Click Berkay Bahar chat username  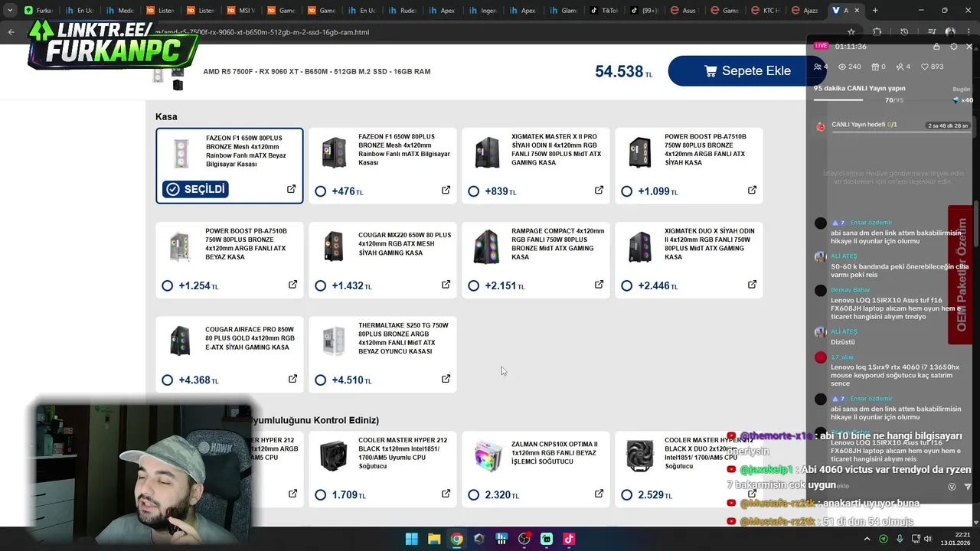851,290
